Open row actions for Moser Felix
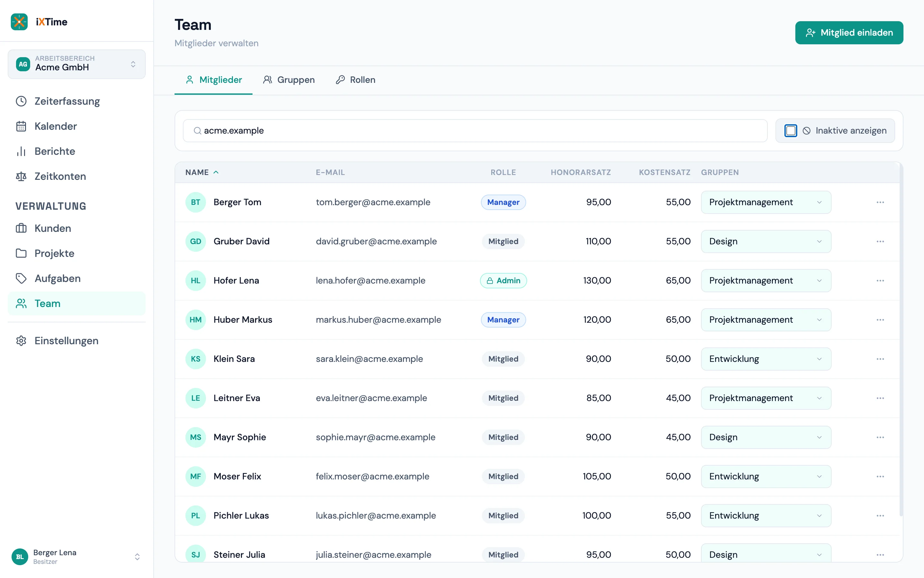The height and width of the screenshot is (578, 924). click(x=880, y=476)
